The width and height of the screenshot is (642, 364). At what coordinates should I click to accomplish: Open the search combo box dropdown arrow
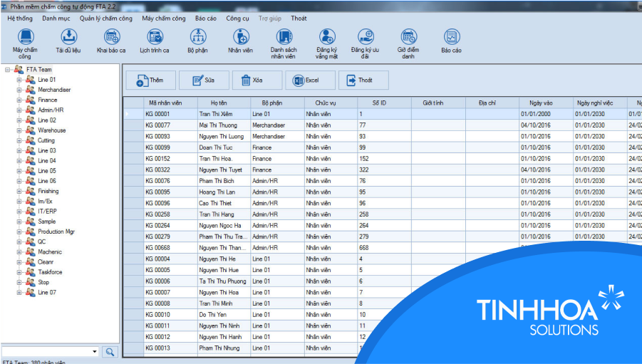(95, 352)
